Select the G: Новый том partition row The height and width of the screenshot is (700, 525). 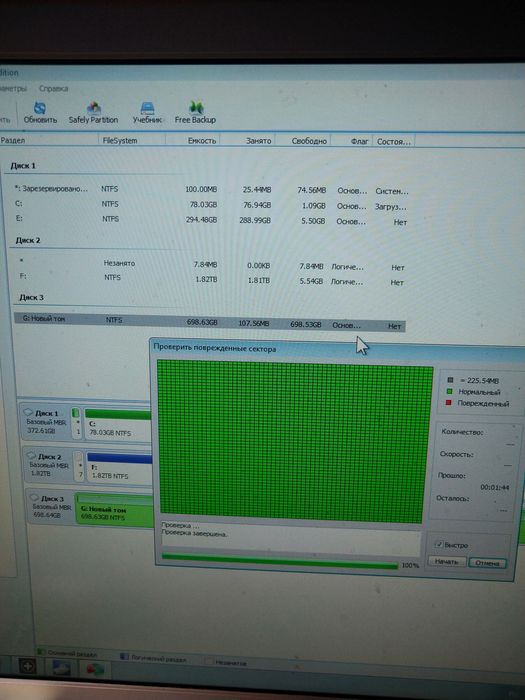click(210, 322)
